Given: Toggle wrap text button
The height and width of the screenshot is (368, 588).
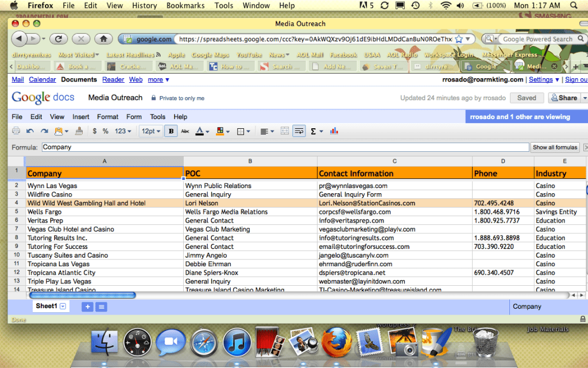Looking at the screenshot, I should 299,131.
